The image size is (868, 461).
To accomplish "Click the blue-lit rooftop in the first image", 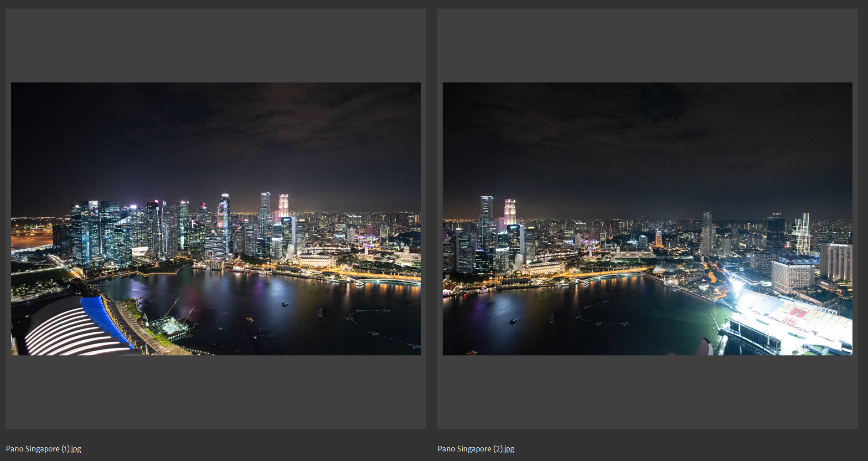I will [98, 314].
